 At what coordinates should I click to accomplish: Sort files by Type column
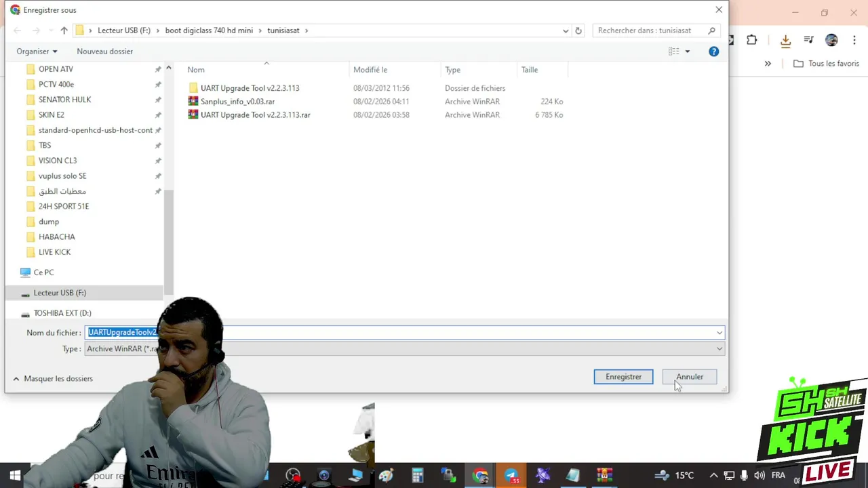(x=452, y=70)
